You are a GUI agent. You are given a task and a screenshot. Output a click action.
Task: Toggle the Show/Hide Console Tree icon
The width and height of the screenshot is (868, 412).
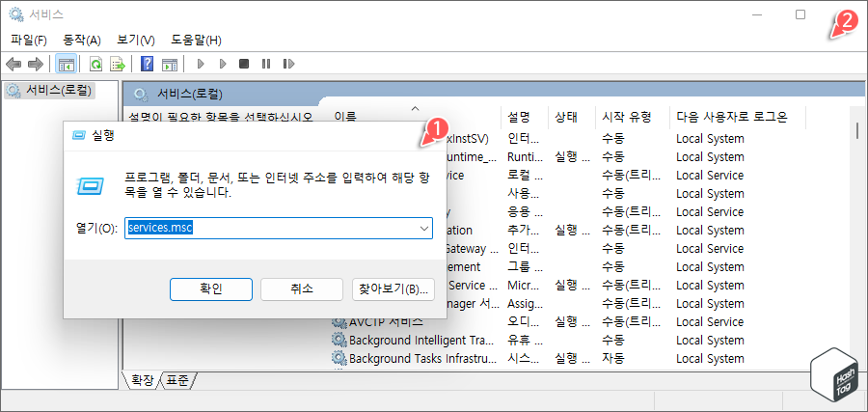click(x=67, y=65)
